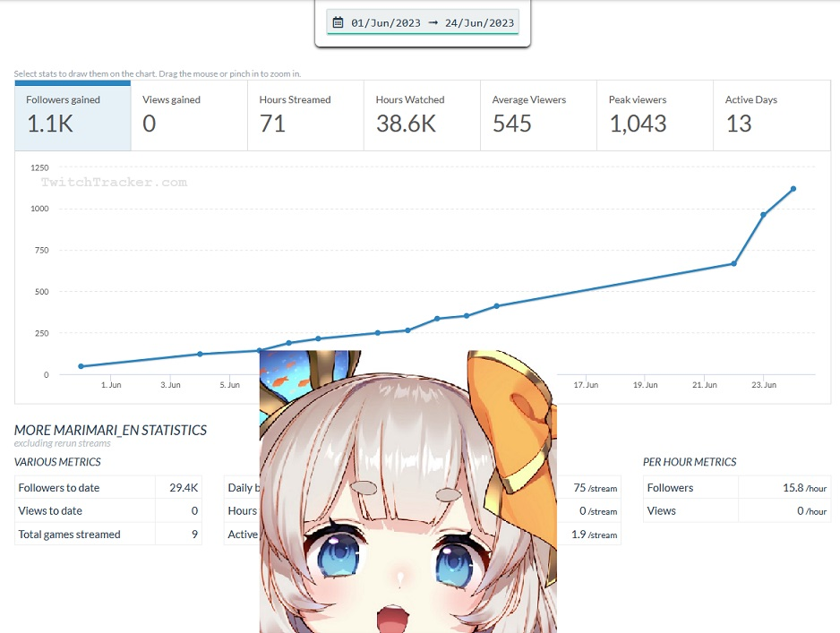
Task: Click the TwitchTracker.com watermark text
Action: [114, 182]
